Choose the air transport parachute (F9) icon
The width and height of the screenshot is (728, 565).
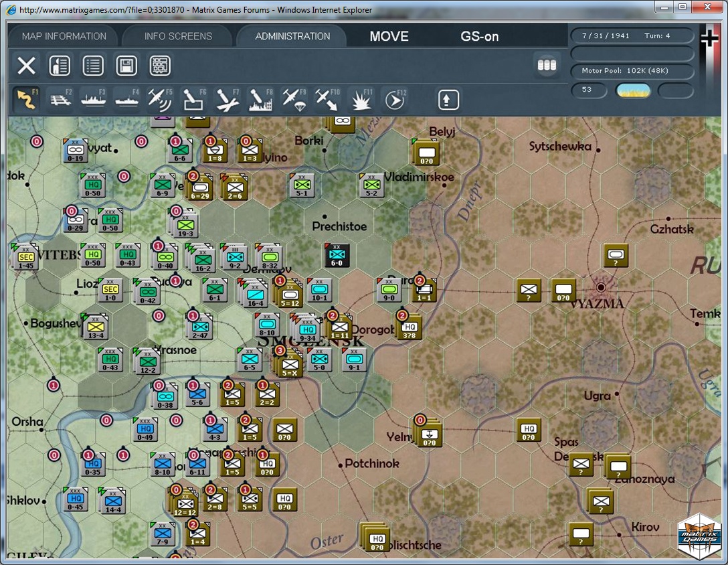tap(294, 100)
